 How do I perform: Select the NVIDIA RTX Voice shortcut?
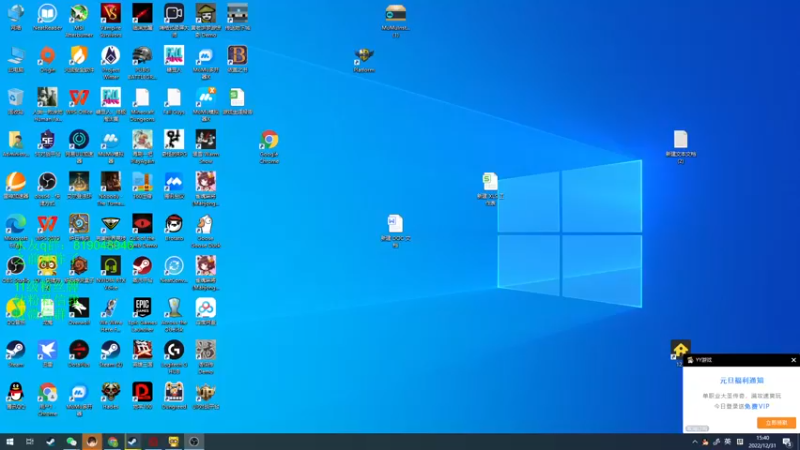tap(111, 273)
